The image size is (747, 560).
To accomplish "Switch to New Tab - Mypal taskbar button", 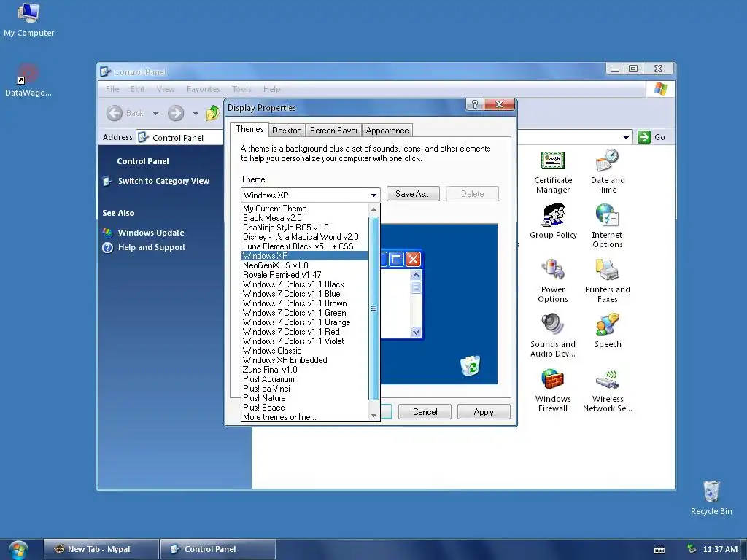I will point(101,549).
